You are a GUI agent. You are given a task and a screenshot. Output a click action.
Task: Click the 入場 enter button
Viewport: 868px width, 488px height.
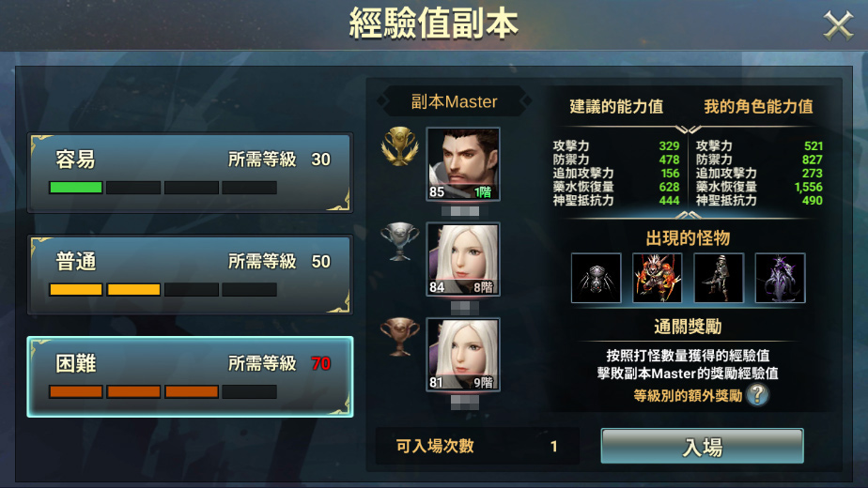click(703, 446)
